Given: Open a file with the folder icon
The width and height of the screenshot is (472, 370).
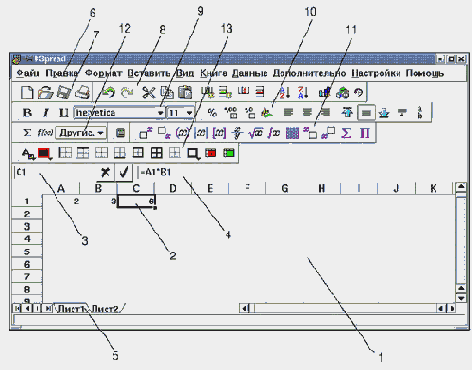Looking at the screenshot, I should [45, 92].
